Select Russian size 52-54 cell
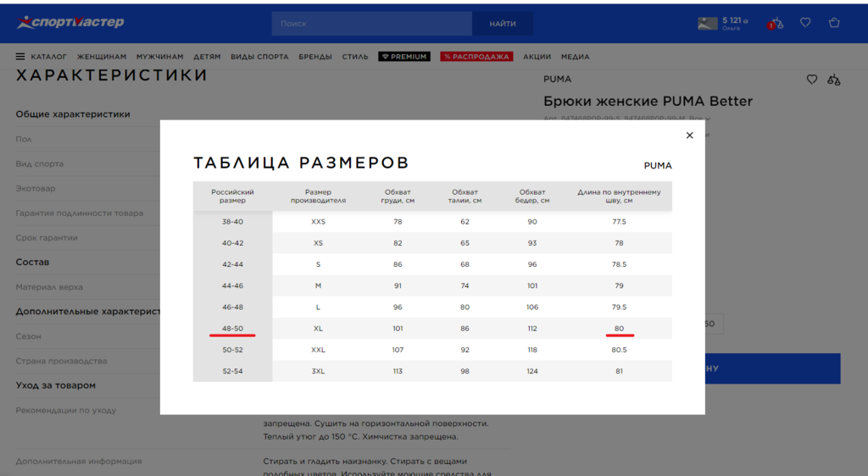Screen dimensions: 868x476 click(232, 372)
